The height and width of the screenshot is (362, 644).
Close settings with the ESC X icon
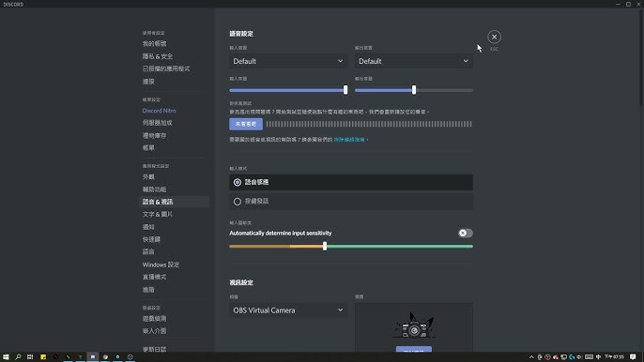(x=494, y=37)
